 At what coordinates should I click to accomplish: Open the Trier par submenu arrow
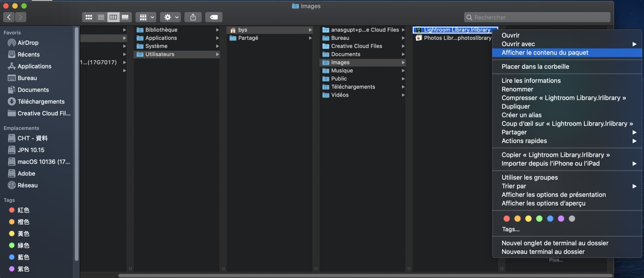(x=634, y=186)
